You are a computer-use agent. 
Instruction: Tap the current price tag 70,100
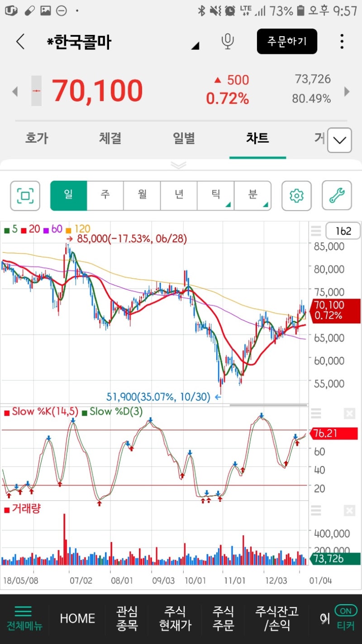click(335, 310)
